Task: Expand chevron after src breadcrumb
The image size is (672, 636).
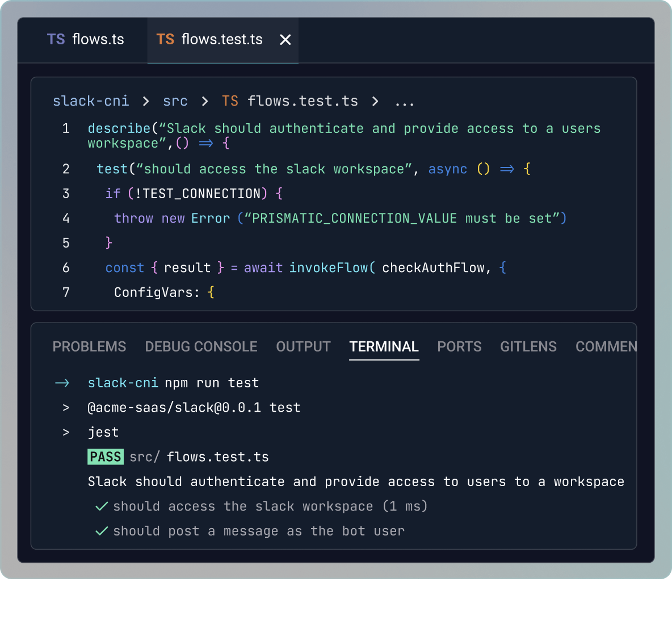Action: pyautogui.click(x=204, y=102)
